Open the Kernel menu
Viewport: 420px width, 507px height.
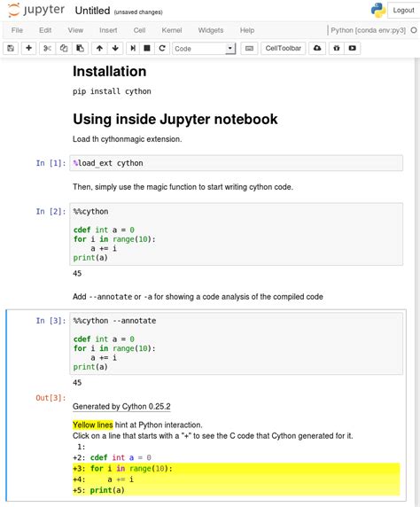pyautogui.click(x=172, y=30)
